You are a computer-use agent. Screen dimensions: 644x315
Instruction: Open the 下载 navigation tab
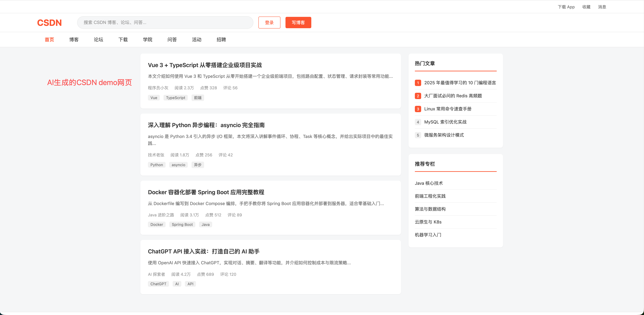tap(123, 40)
